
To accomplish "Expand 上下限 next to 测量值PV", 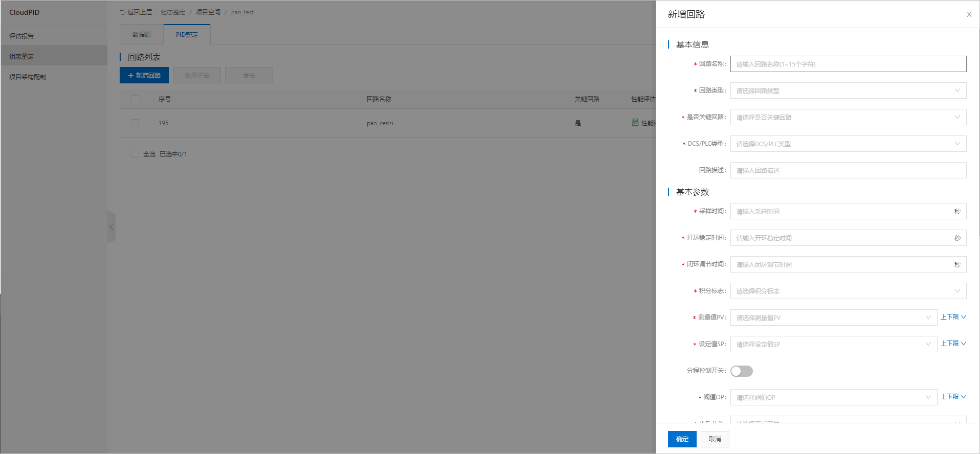I will [x=953, y=317].
